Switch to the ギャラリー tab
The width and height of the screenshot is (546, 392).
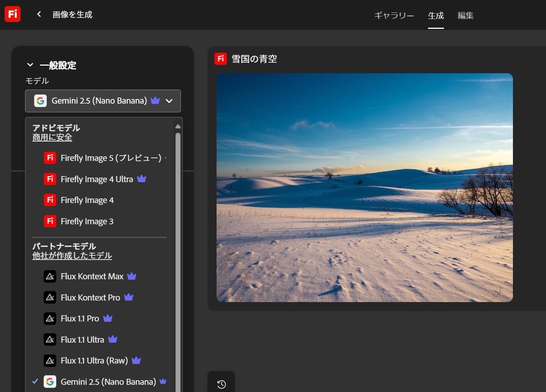click(x=393, y=16)
